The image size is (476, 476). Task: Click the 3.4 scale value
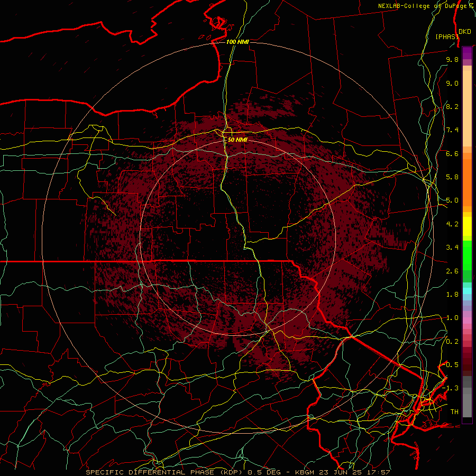coord(452,248)
